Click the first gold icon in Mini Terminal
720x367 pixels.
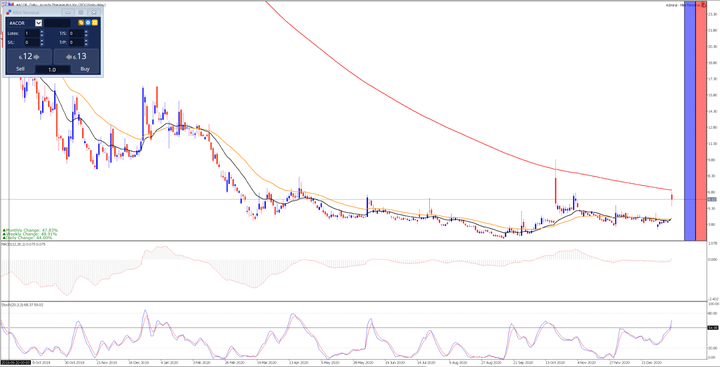pos(81,23)
